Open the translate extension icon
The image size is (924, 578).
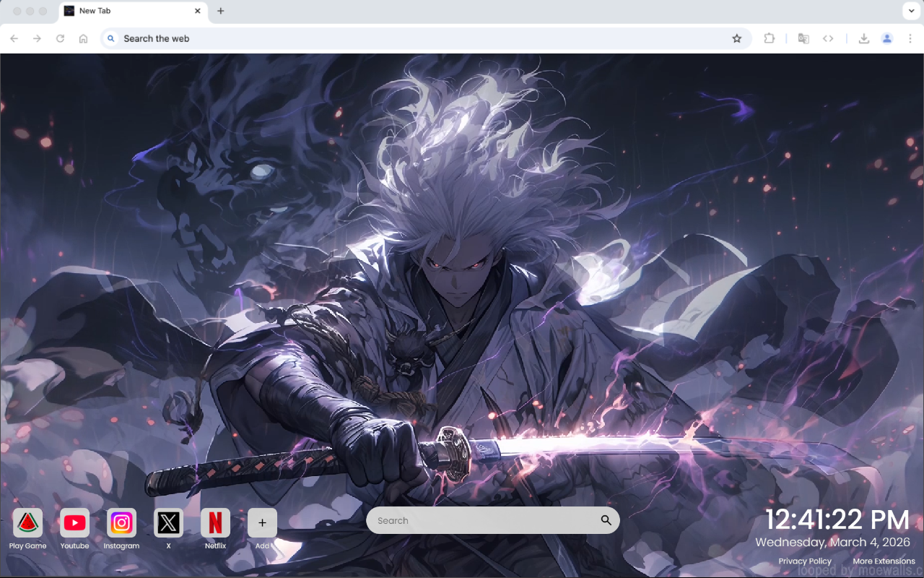(803, 38)
